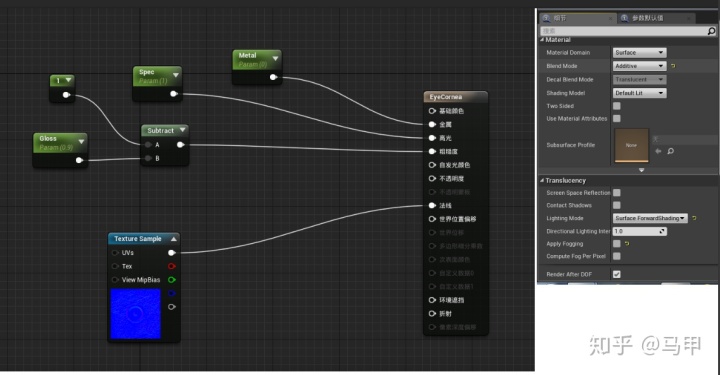Click 法线 input pin on EyeCornea
This screenshot has width=720, height=375.
click(x=432, y=206)
